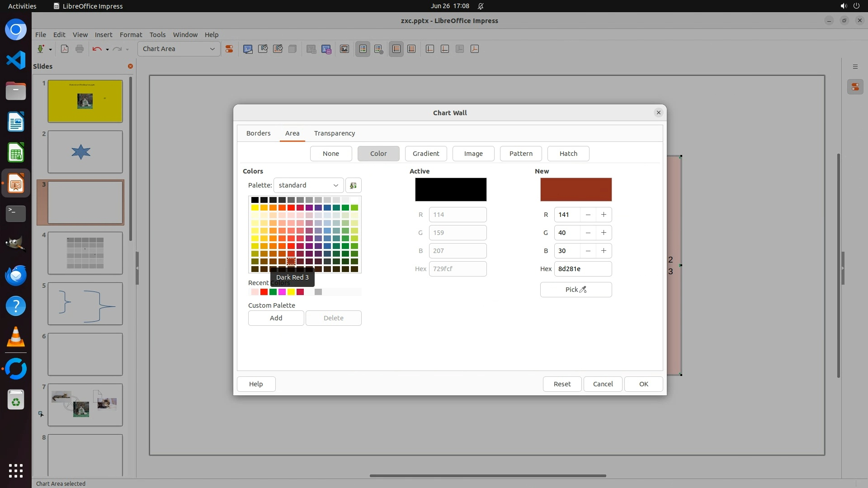The height and width of the screenshot is (488, 868).
Task: Open the Chart Area element dropdown
Action: tap(179, 49)
